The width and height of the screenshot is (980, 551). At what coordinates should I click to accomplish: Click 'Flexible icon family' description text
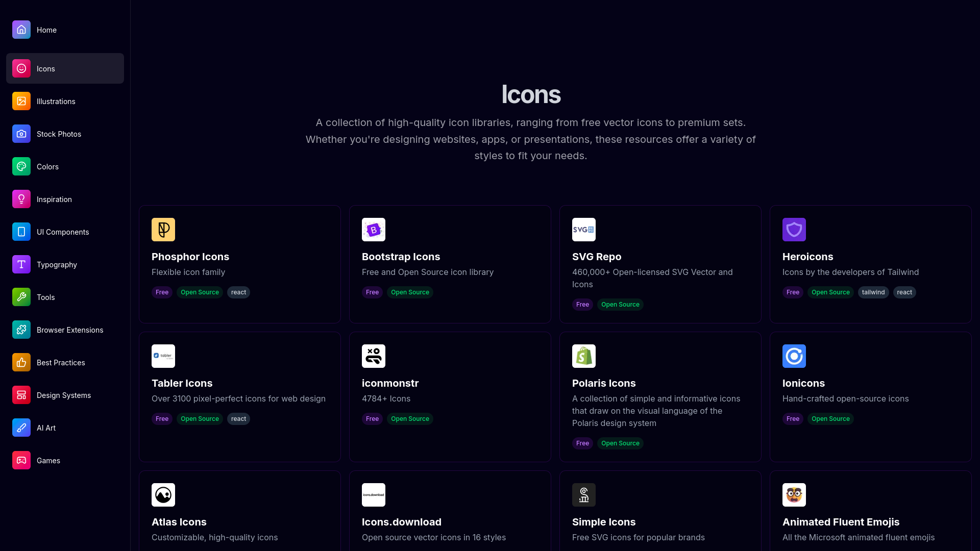point(188,272)
